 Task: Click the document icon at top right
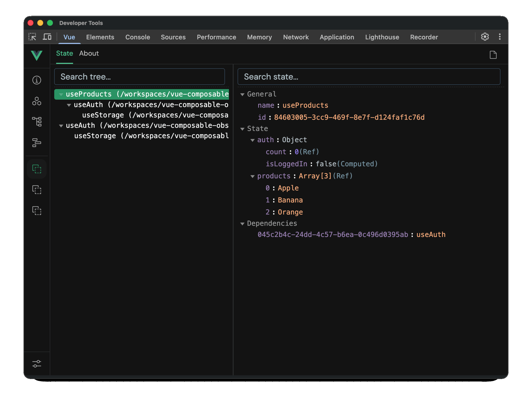click(493, 55)
